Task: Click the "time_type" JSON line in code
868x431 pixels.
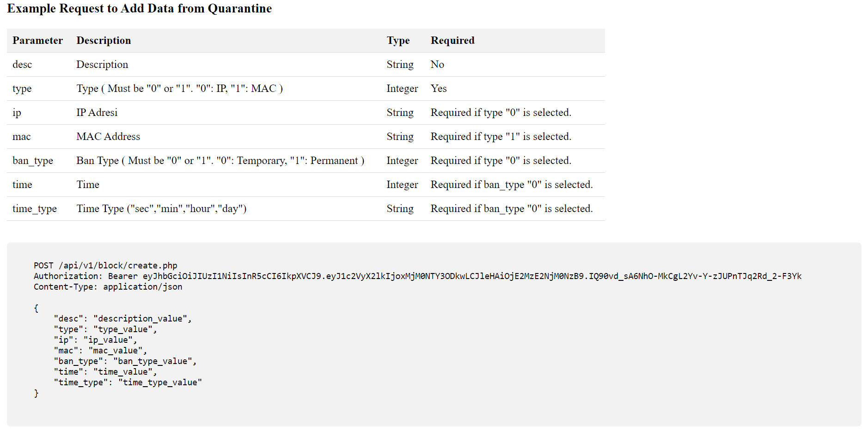Action: [128, 382]
